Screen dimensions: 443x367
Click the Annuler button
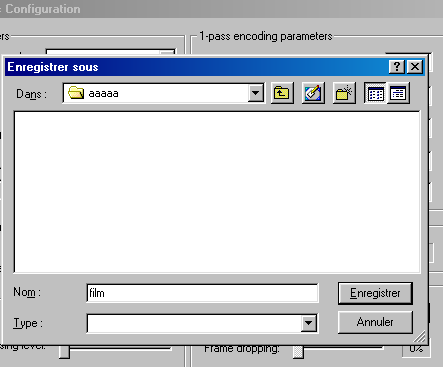tap(375, 322)
